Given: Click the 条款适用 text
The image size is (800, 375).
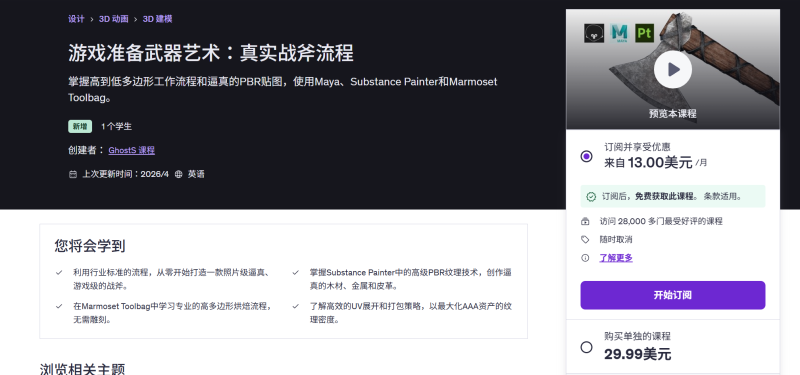Looking at the screenshot, I should coord(722,196).
